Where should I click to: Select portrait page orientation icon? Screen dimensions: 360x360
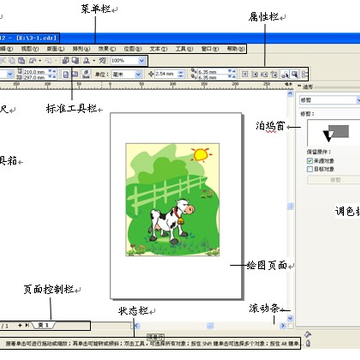[66, 74]
